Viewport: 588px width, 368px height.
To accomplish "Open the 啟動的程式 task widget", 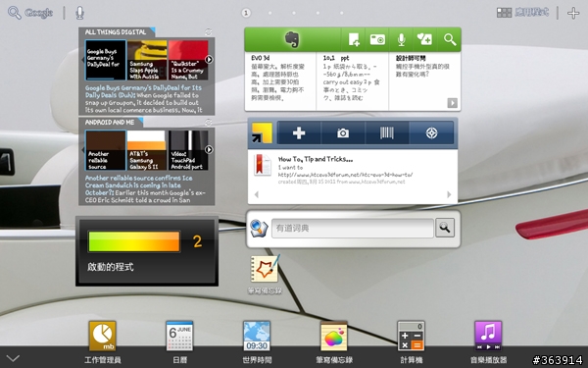I will pos(147,251).
